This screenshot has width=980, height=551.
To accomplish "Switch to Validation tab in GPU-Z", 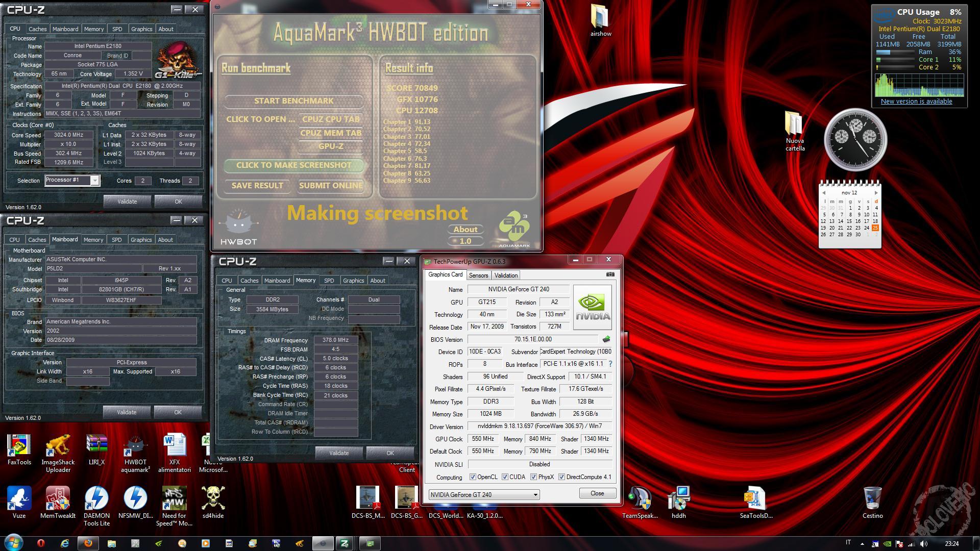I will point(506,275).
